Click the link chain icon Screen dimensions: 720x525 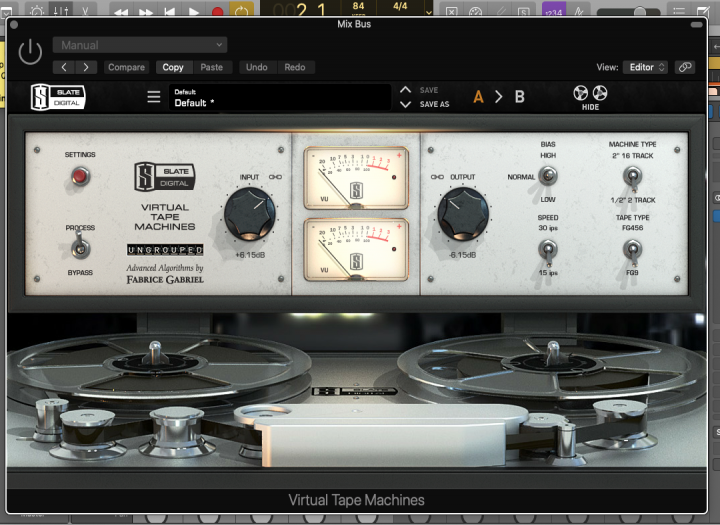coord(685,67)
